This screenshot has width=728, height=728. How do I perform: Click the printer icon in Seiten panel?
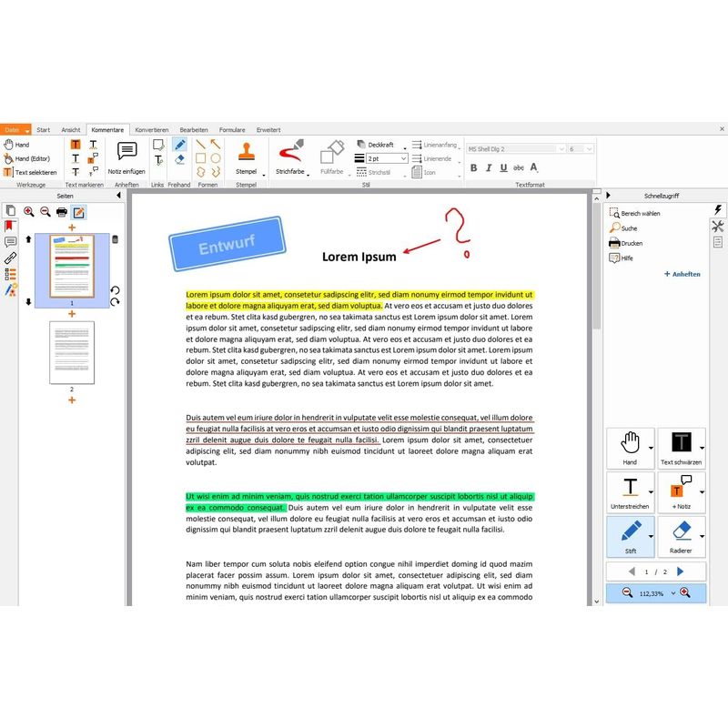[62, 212]
